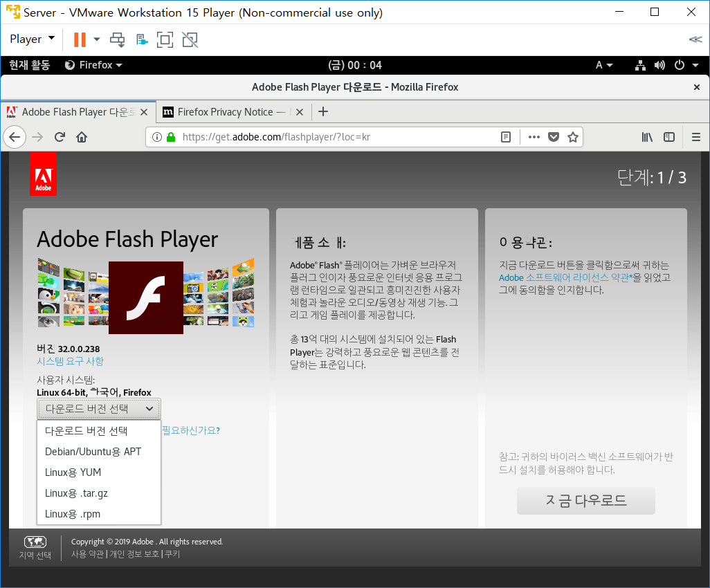Image resolution: width=710 pixels, height=588 pixels.
Task: Reload the current page
Action: (60, 137)
